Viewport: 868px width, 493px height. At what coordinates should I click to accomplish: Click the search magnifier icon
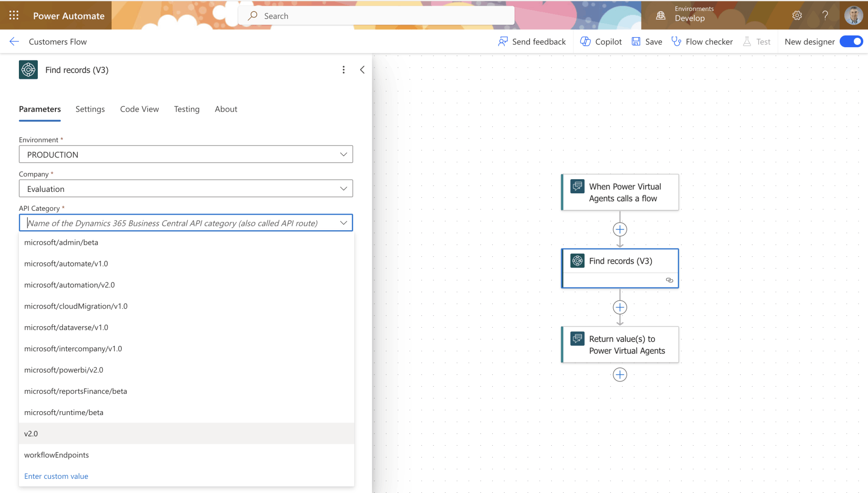click(253, 16)
